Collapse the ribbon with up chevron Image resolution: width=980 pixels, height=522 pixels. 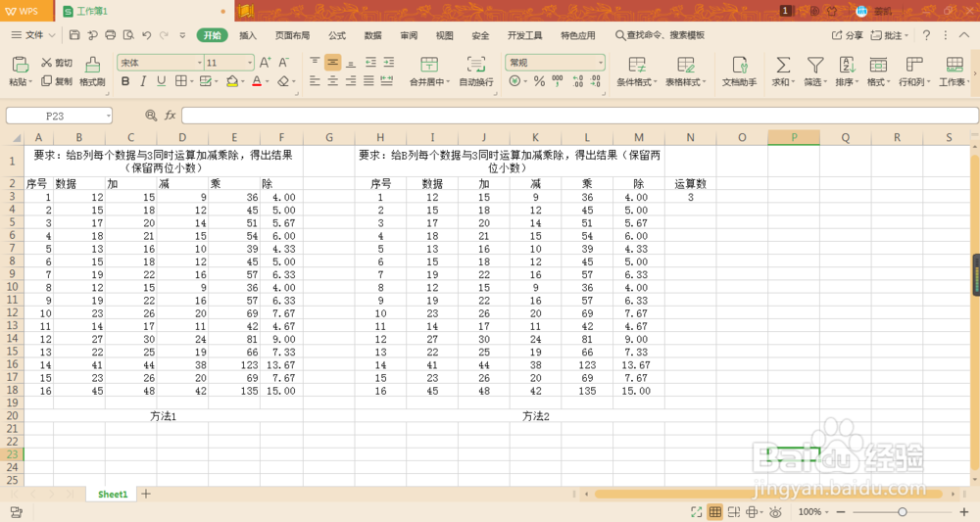pos(963,35)
